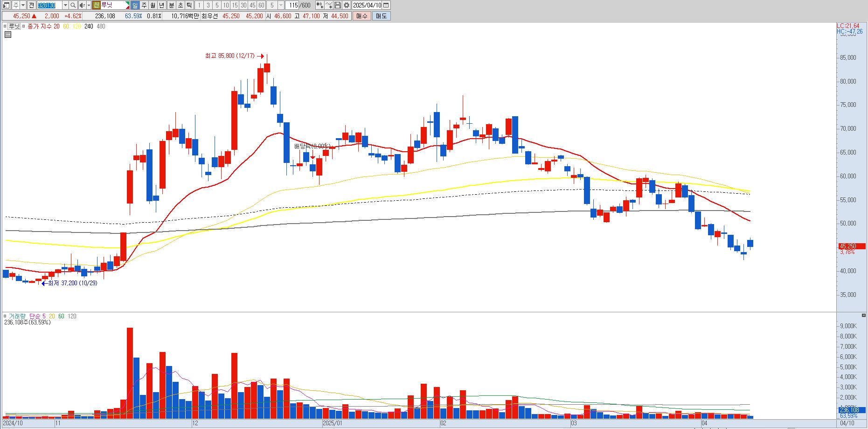The image size is (868, 429).
Task: Click the date field 2025/04/10
Action: 367,5
